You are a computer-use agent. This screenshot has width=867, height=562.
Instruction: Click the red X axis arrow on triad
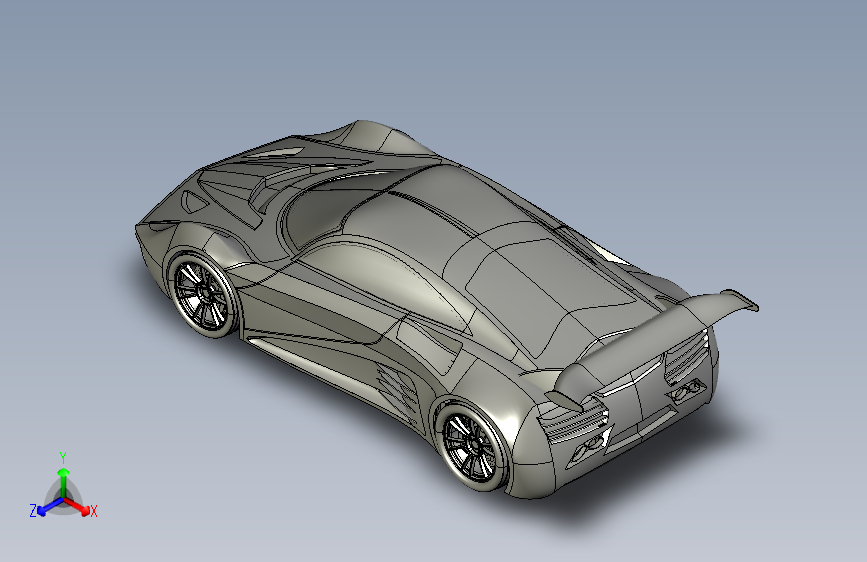[x=78, y=506]
